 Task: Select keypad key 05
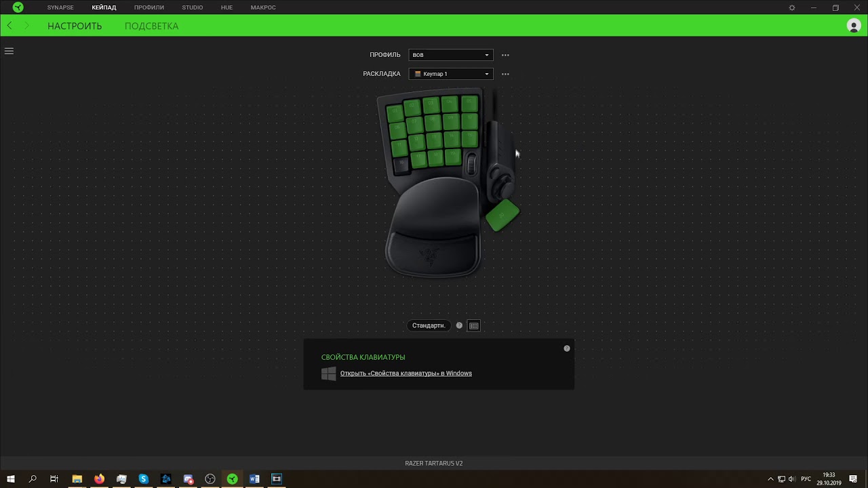pyautogui.click(x=470, y=104)
